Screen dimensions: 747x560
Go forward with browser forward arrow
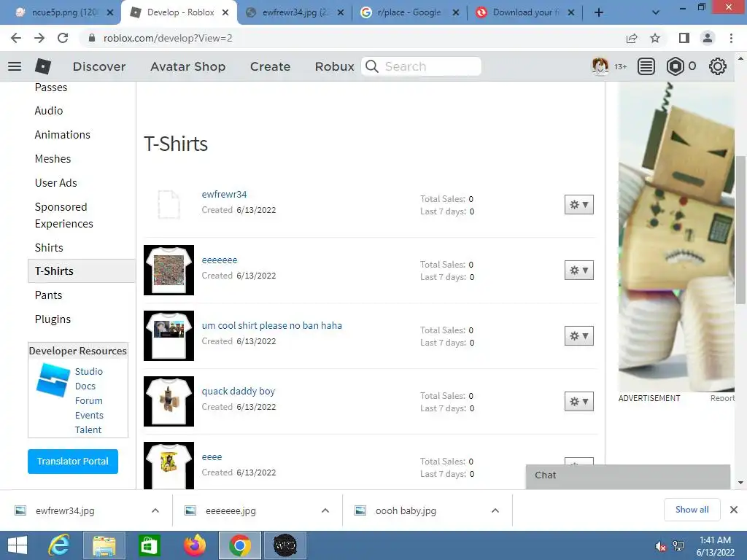pos(39,38)
